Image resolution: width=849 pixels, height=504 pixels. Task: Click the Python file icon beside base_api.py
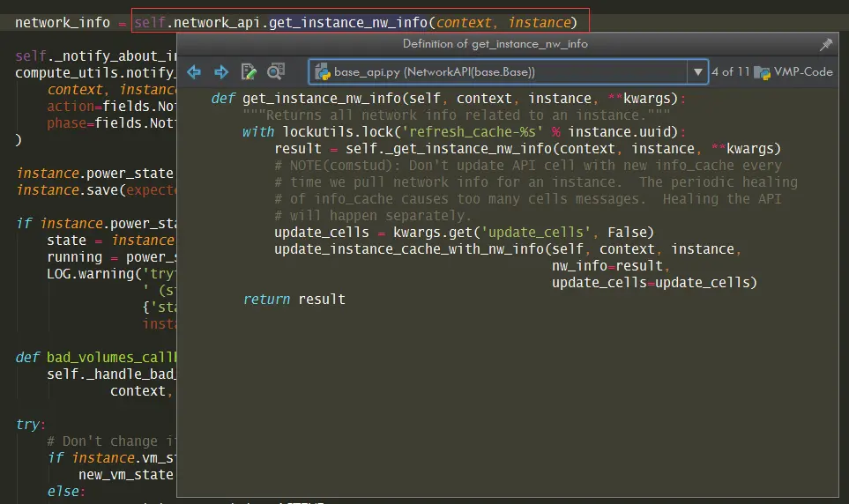323,72
